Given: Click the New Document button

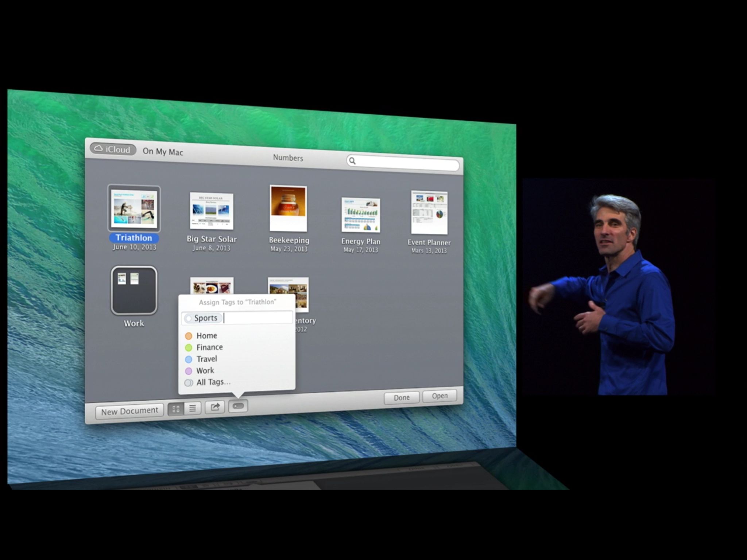Looking at the screenshot, I should [129, 411].
